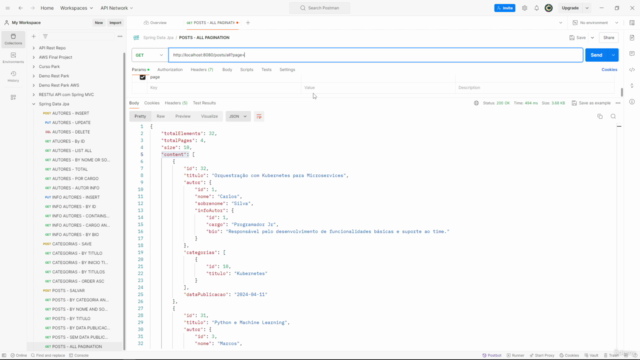Open the configure workspace sidebar icon
This screenshot has height=360, width=640.
13,97
